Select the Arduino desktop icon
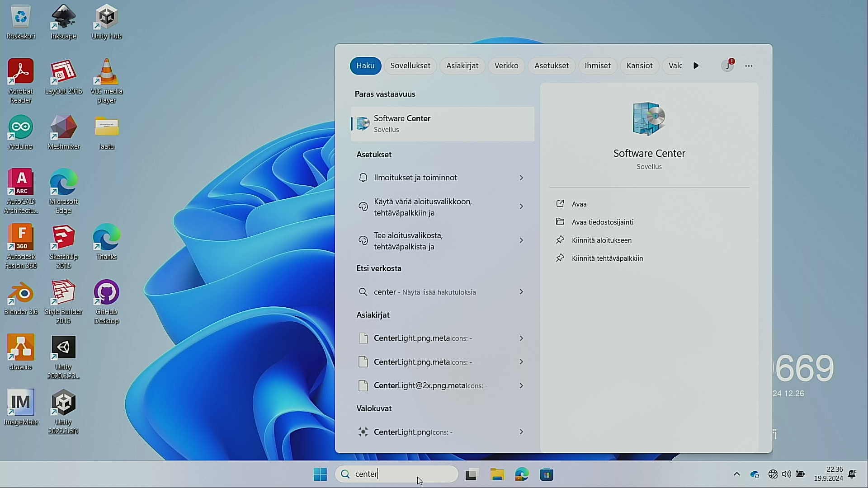 21,132
